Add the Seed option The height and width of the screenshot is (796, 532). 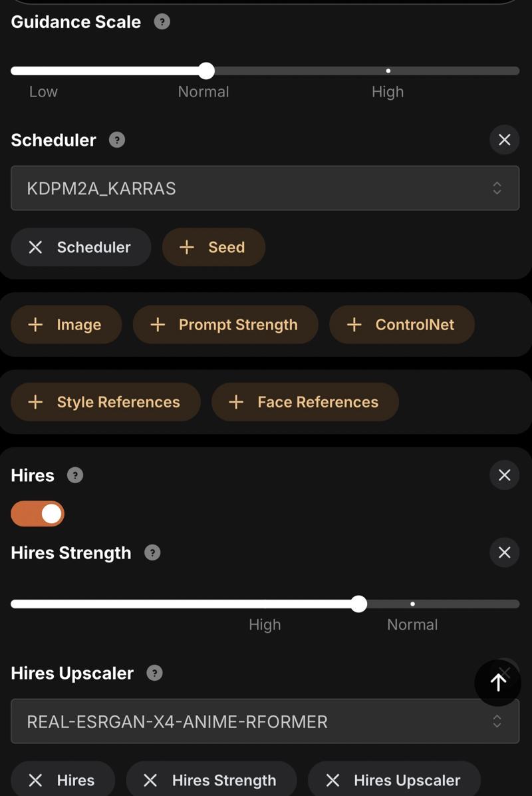pos(213,248)
